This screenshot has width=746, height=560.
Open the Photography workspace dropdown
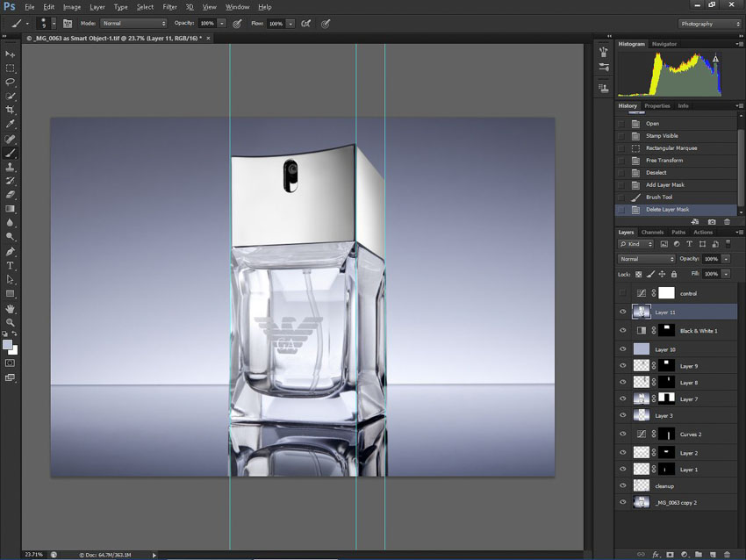pos(709,24)
